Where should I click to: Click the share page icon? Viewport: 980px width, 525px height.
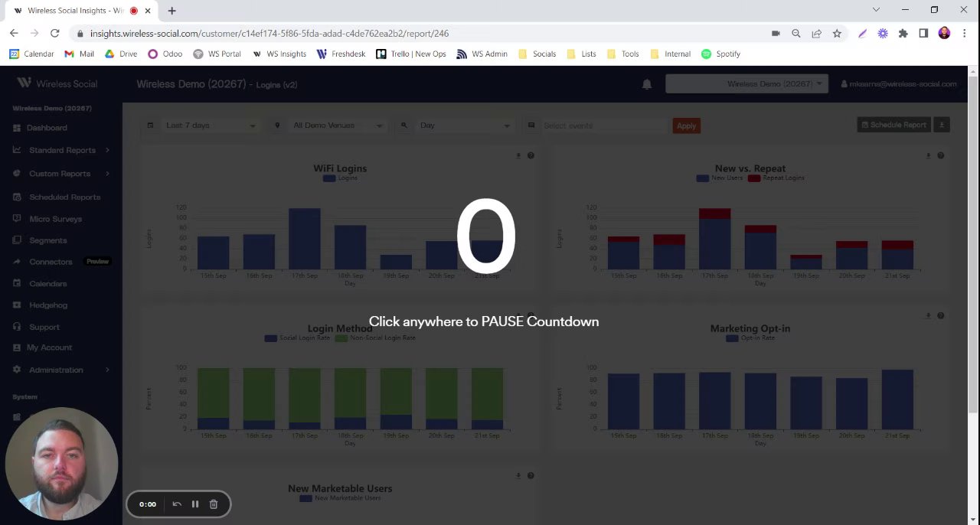[816, 34]
